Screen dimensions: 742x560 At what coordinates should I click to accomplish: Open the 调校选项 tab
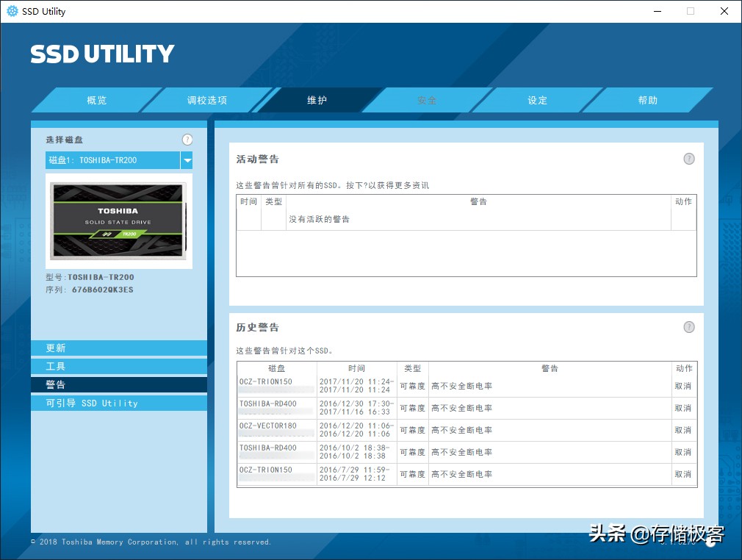[206, 101]
